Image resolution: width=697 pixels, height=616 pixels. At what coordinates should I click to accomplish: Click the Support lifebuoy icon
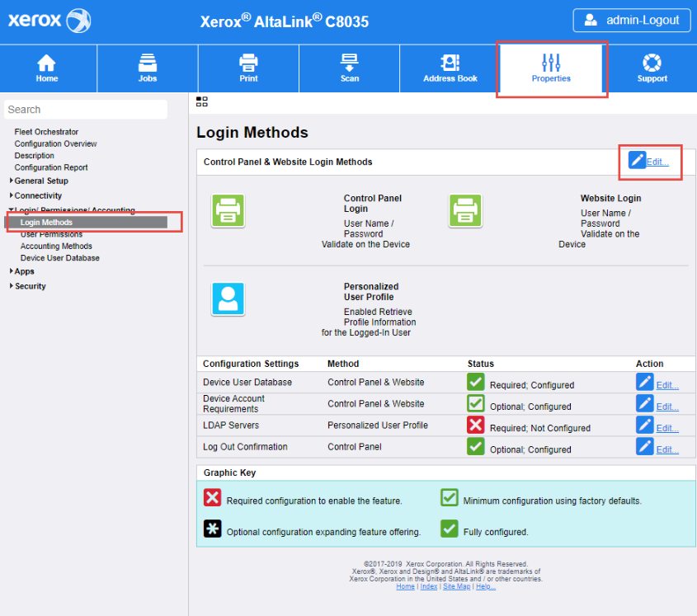652,63
